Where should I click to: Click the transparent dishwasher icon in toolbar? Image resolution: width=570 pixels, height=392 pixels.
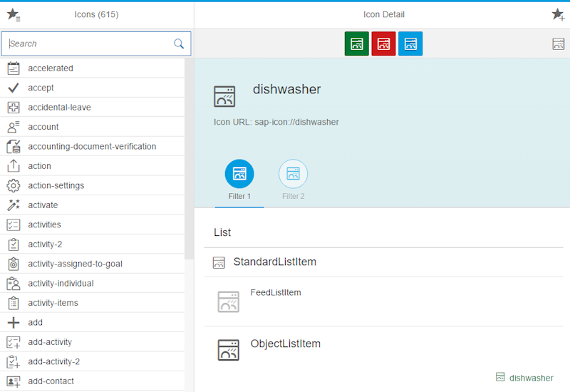coord(558,43)
